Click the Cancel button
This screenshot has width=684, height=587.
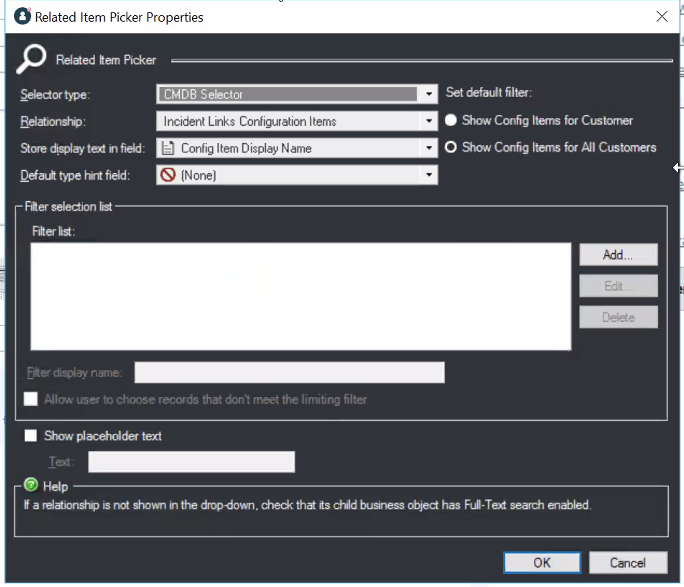628,563
